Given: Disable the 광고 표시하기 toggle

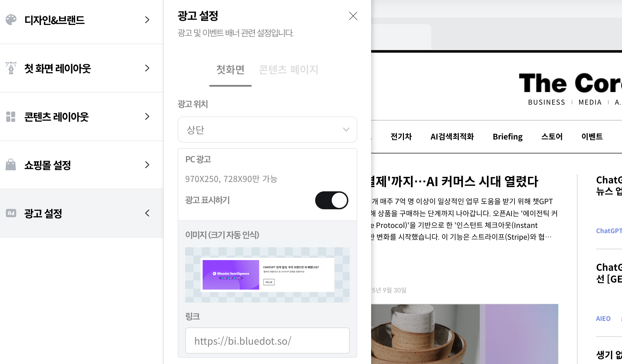Looking at the screenshot, I should click(331, 200).
